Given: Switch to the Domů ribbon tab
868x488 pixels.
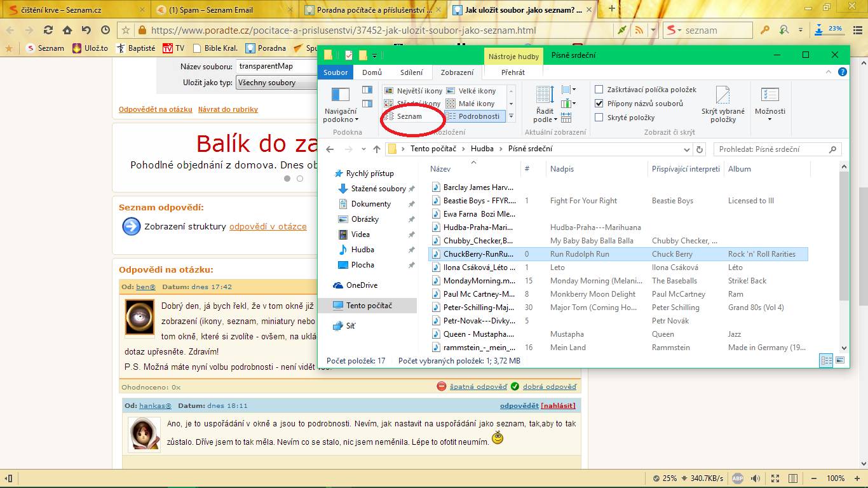Looking at the screenshot, I should 372,72.
